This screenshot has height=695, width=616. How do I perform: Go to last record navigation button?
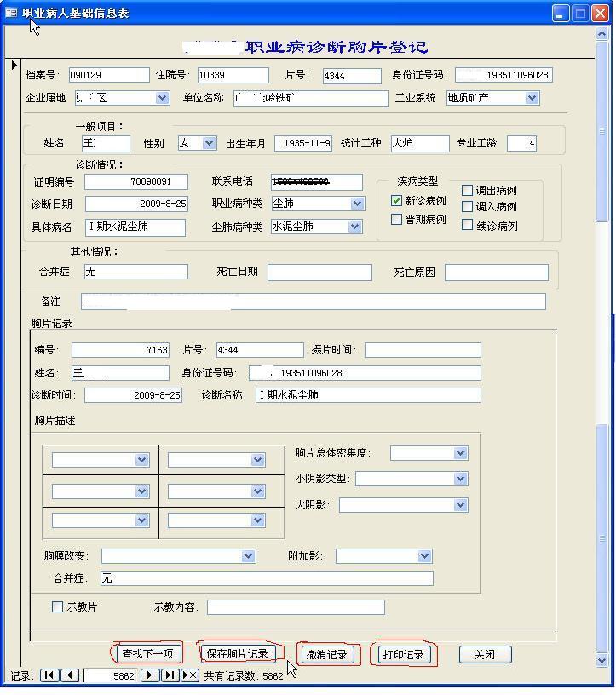(170, 675)
